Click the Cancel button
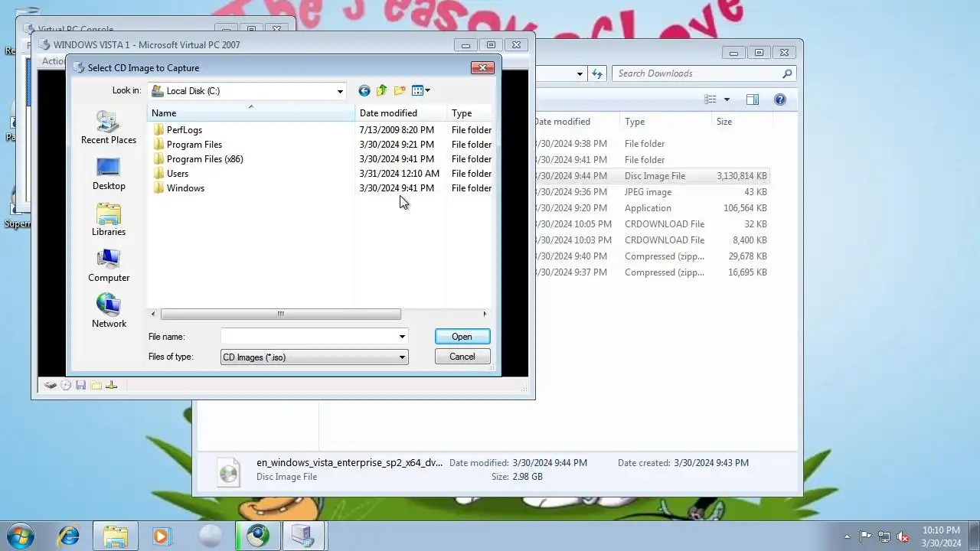The width and height of the screenshot is (980, 551). click(462, 357)
